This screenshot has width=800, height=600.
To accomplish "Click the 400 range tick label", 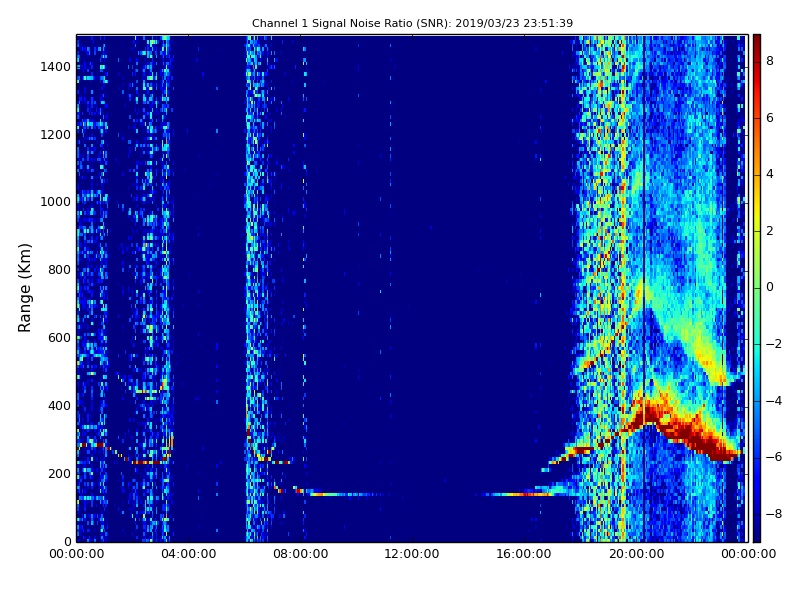I will pos(59,406).
